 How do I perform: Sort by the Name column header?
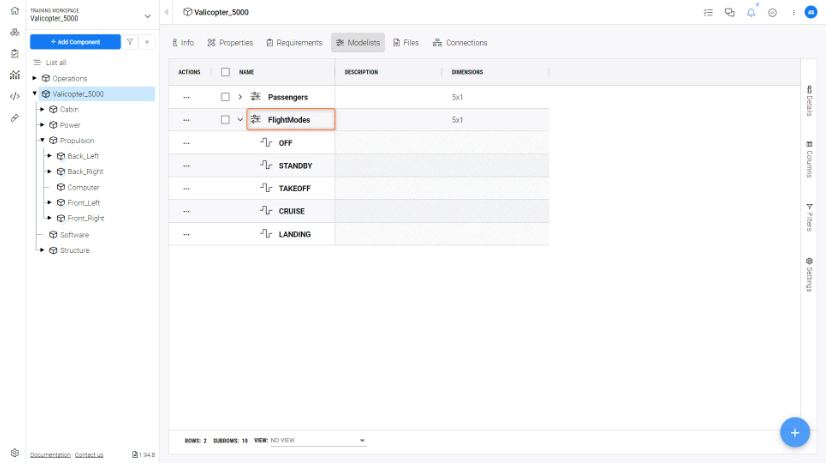[x=248, y=73]
